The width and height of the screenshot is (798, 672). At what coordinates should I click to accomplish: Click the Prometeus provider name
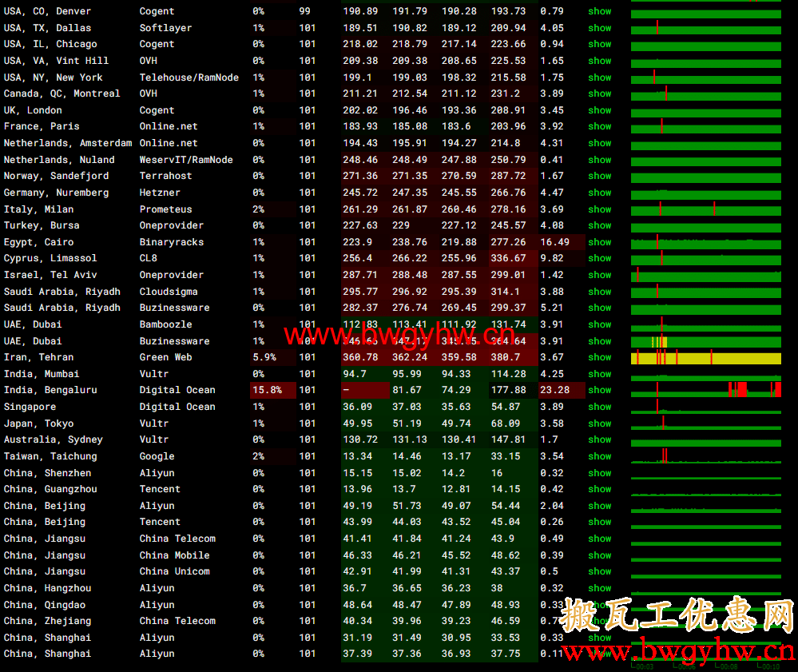pyautogui.click(x=166, y=209)
